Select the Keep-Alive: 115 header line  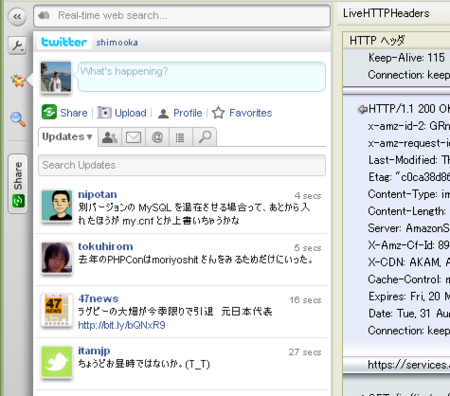pyautogui.click(x=406, y=58)
